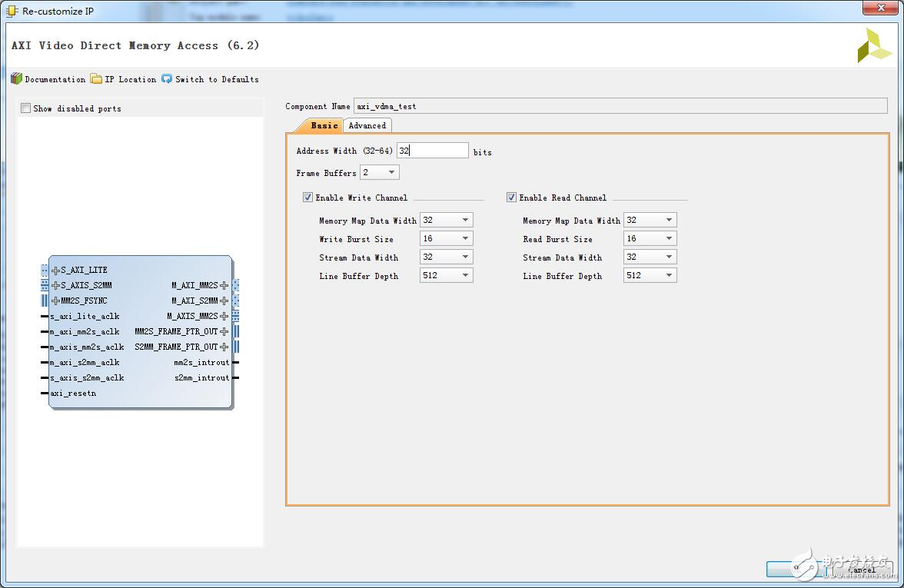The image size is (904, 588).
Task: Expand the S2MM_FRAME_PTR_OUT port plus icon
Action: [224, 347]
